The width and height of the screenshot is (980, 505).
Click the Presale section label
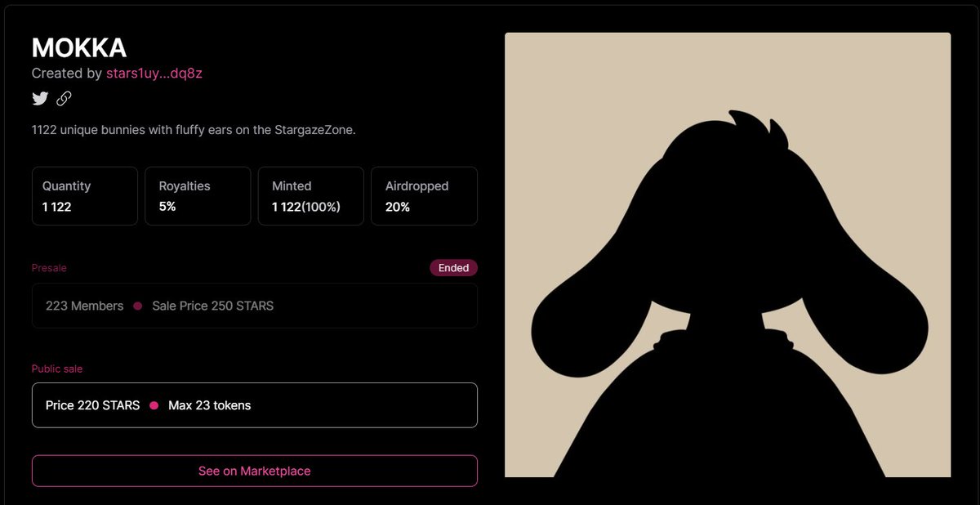48,267
